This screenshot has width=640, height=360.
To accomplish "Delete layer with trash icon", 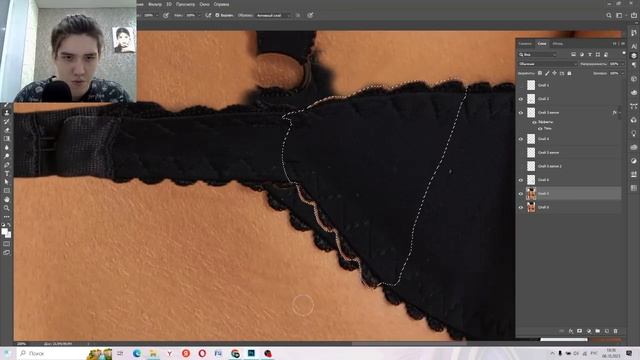I will (x=616, y=331).
